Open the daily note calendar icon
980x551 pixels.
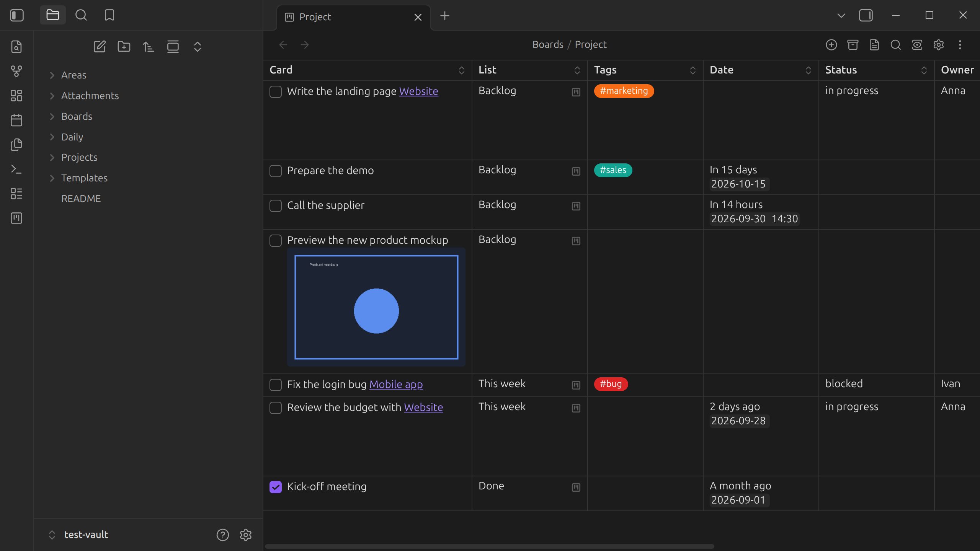tap(16, 120)
